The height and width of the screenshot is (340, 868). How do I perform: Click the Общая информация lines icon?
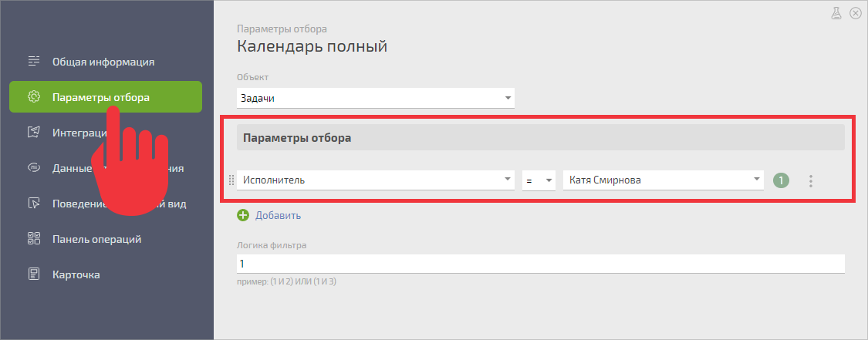tap(34, 62)
